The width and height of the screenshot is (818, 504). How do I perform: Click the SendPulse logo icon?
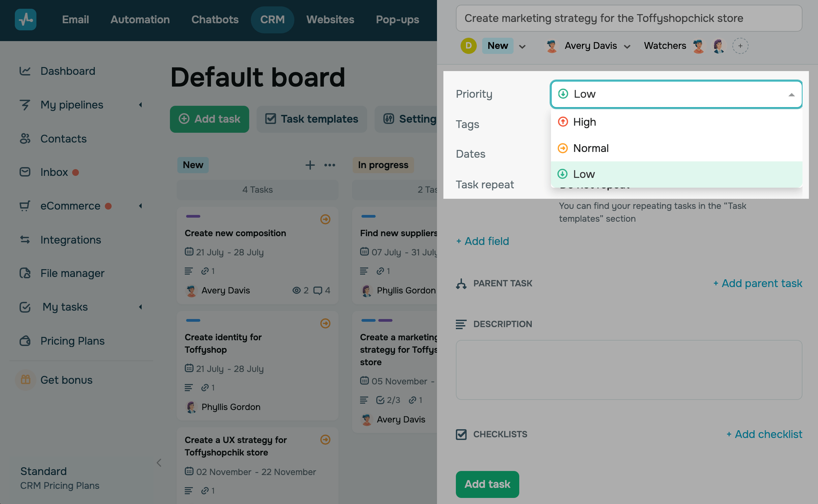tap(26, 20)
